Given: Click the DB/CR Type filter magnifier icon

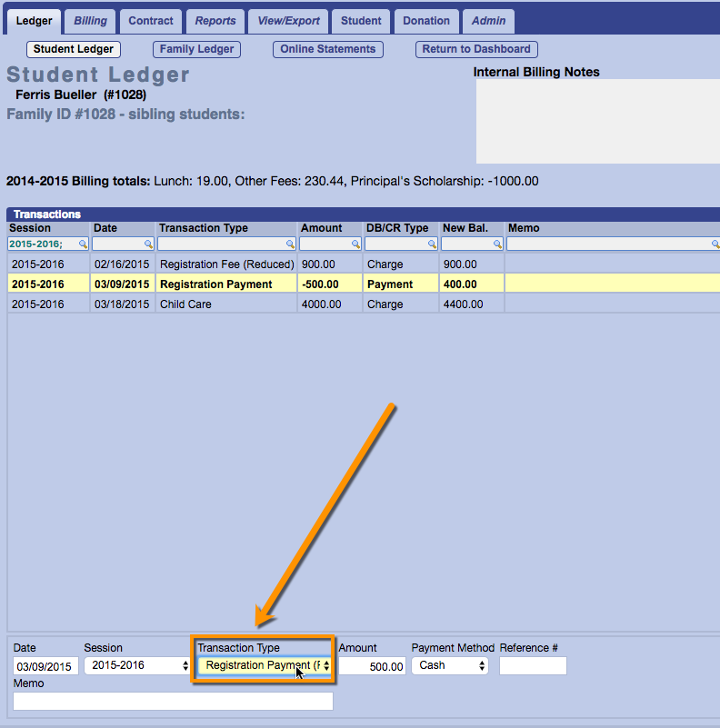Looking at the screenshot, I should (x=432, y=244).
